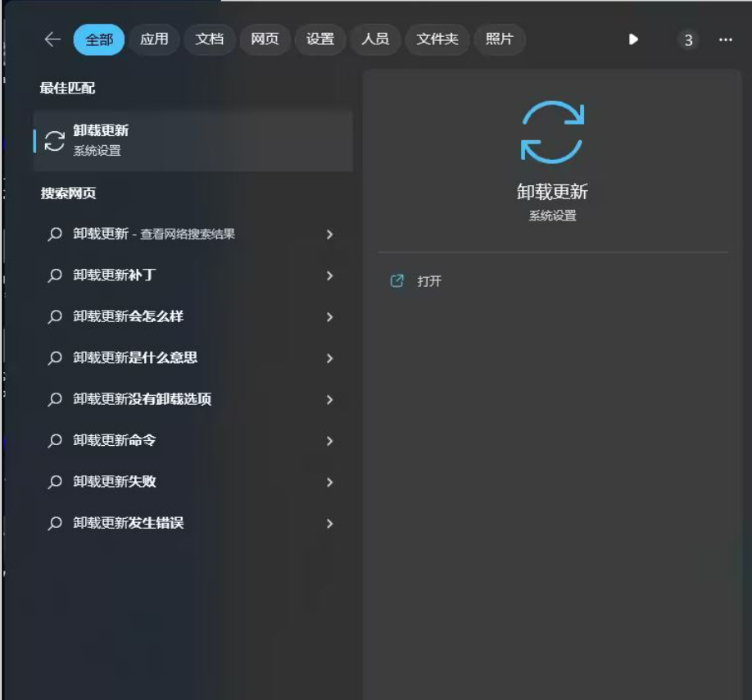The height and width of the screenshot is (700, 752).
Task: Select the '卸载更新' best match result
Action: tap(193, 138)
